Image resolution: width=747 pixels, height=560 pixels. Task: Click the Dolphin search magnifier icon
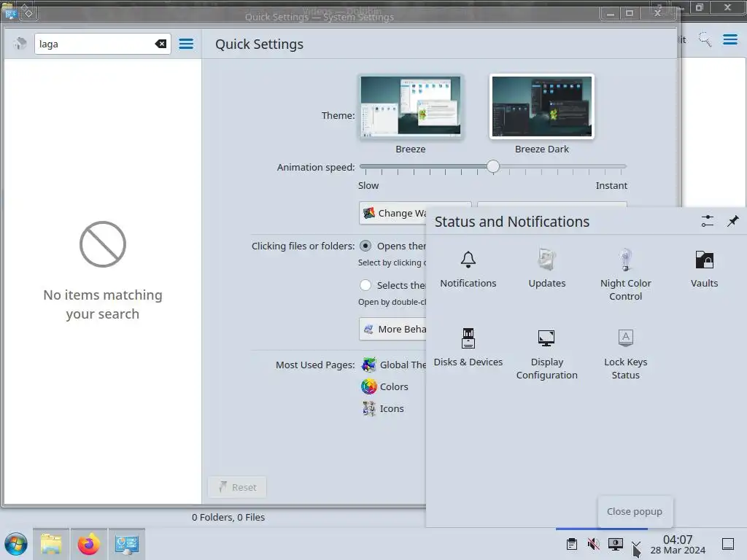pyautogui.click(x=705, y=39)
